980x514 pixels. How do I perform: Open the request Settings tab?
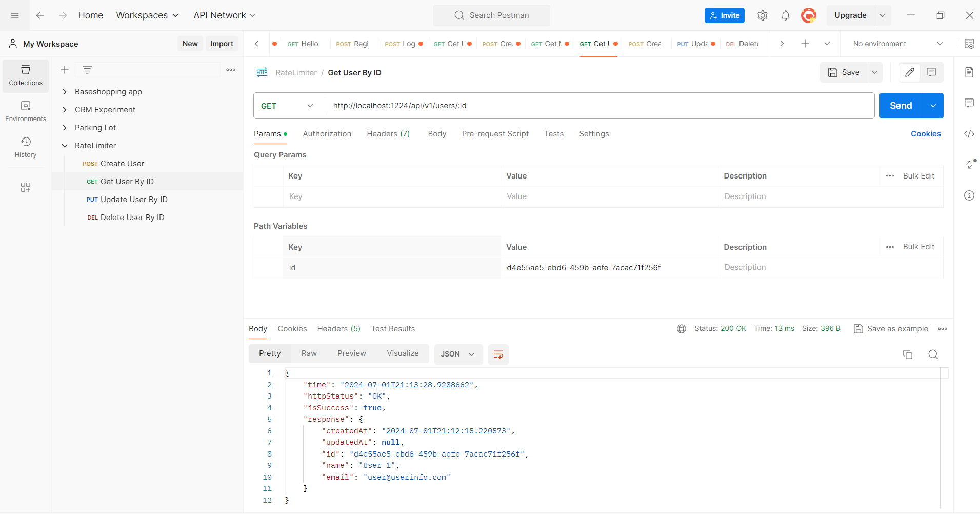(x=594, y=134)
